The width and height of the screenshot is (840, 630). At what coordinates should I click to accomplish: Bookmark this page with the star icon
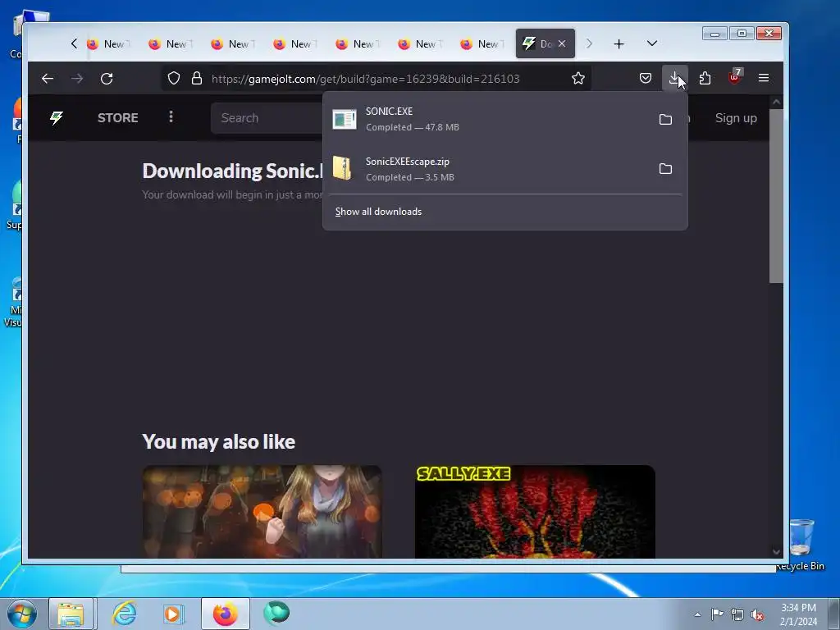578,78
